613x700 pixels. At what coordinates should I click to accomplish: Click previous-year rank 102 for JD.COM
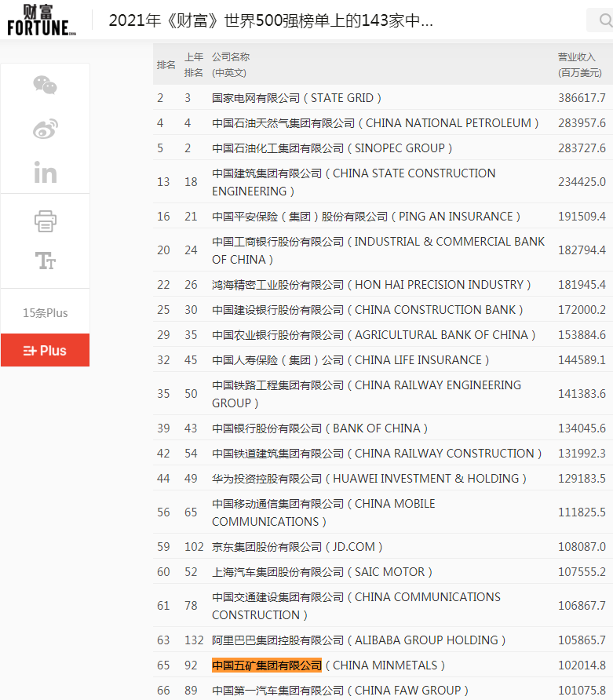(194, 546)
